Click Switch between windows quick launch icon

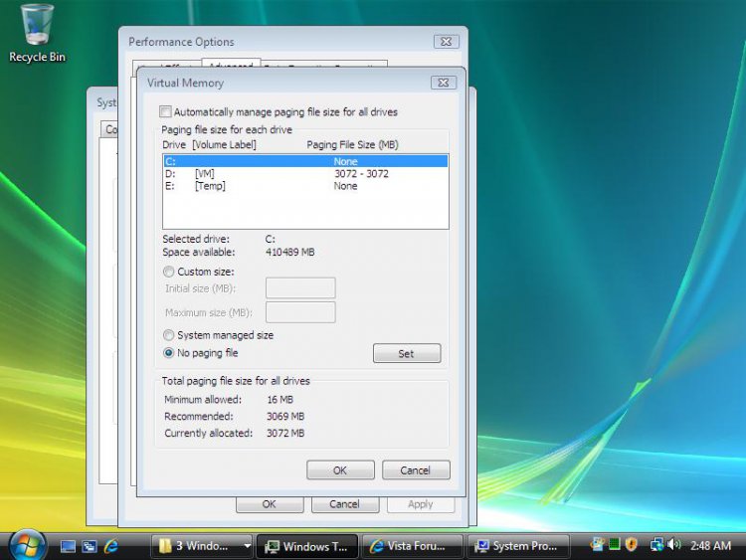(x=89, y=546)
